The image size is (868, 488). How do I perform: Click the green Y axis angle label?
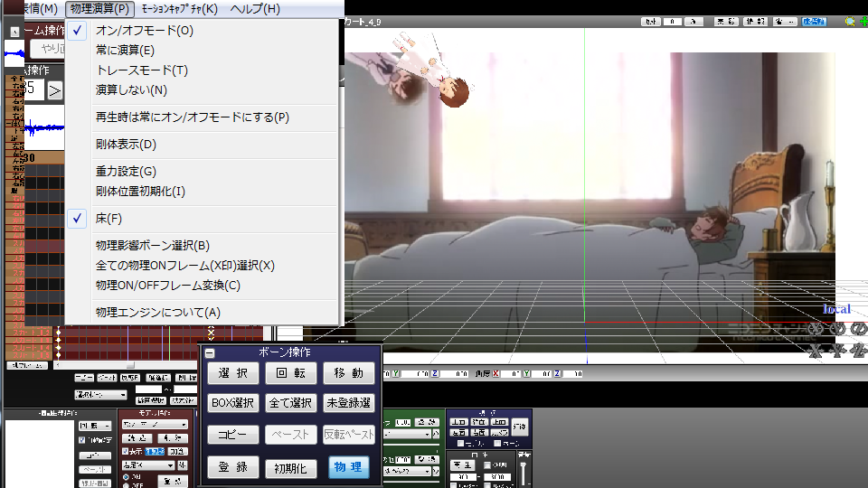[x=526, y=374]
